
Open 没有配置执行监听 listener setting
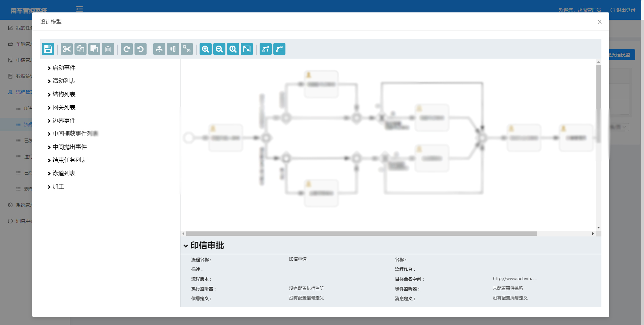[x=307, y=288]
